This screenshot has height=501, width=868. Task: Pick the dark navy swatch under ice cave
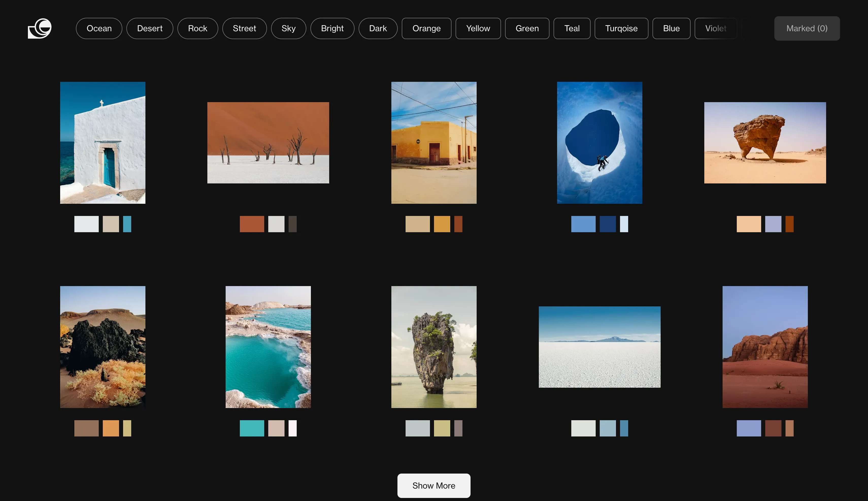(x=607, y=224)
